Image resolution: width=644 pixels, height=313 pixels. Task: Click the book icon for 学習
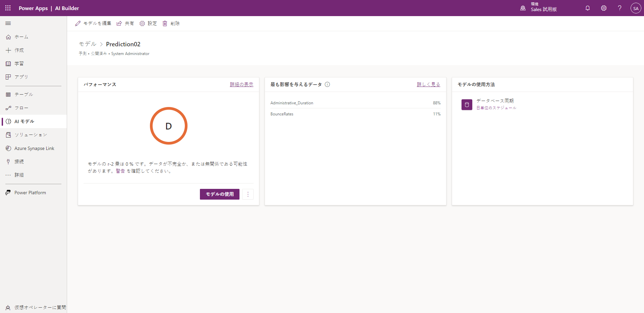coord(8,64)
